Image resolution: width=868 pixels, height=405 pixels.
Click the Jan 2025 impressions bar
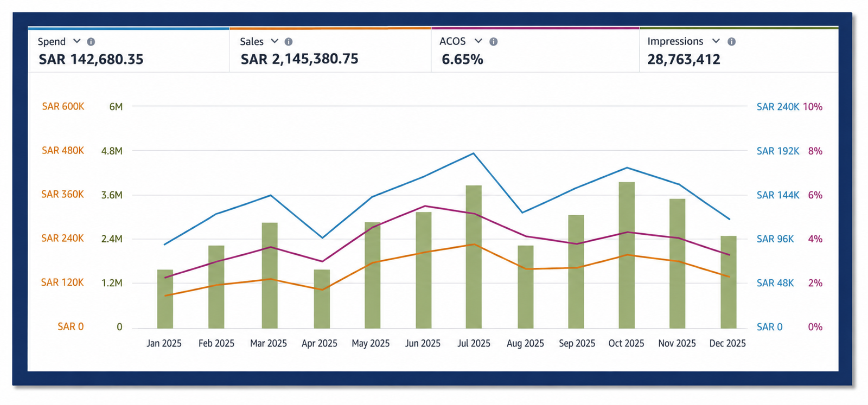165,299
